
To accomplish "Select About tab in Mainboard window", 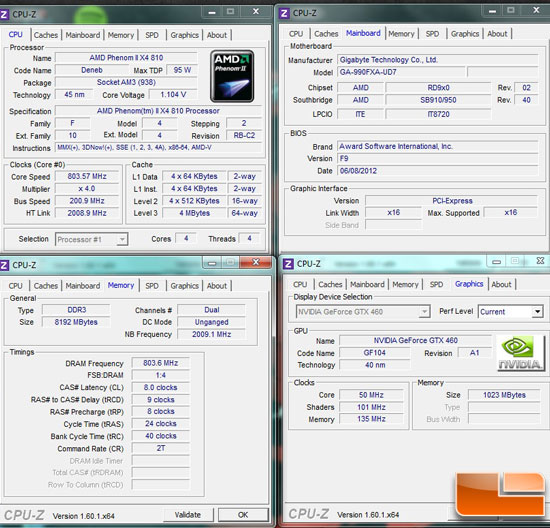I will click(497, 34).
